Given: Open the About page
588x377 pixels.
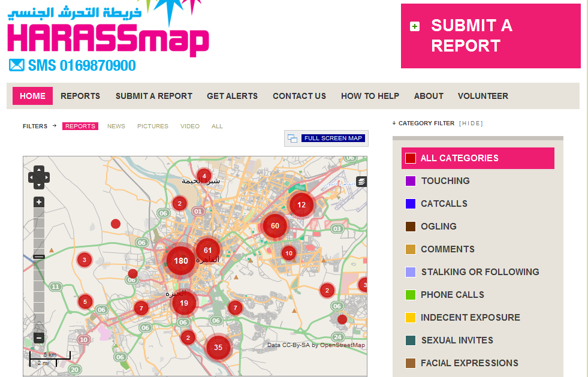Looking at the screenshot, I should point(429,96).
